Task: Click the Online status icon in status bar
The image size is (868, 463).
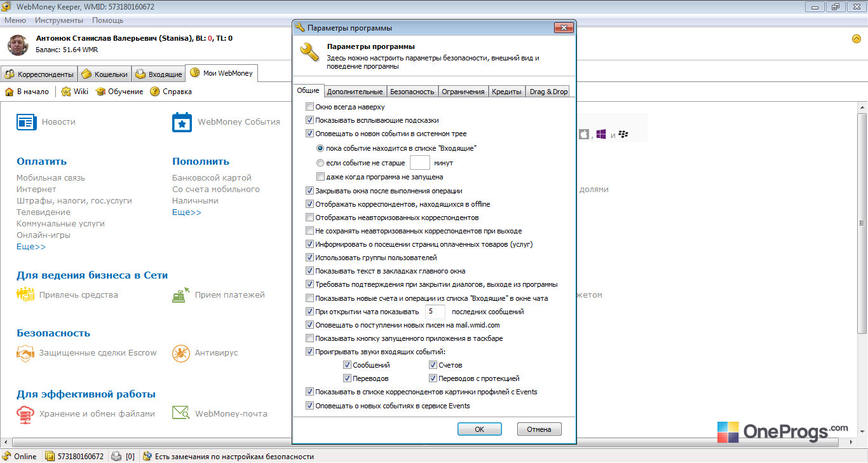Action: [6, 456]
